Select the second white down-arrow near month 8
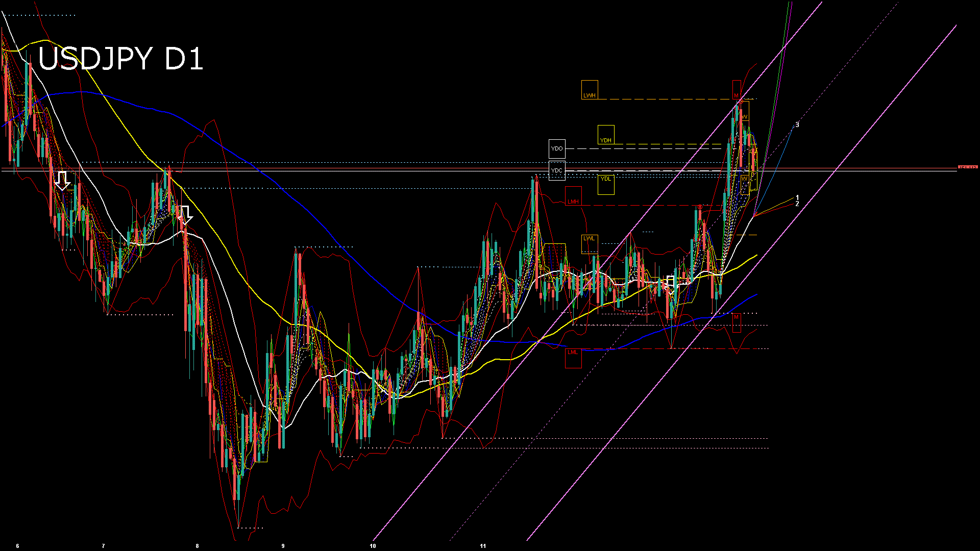The width and height of the screenshot is (980, 551). tap(186, 215)
